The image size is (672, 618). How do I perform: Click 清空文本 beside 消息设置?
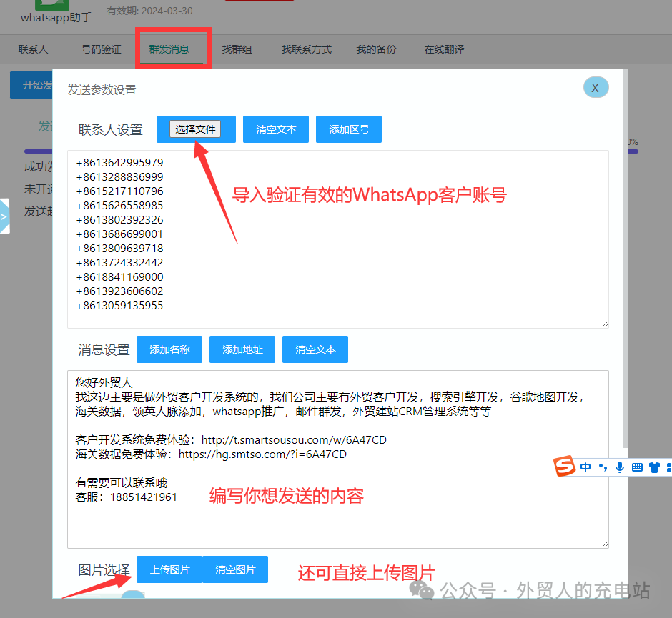(x=315, y=349)
